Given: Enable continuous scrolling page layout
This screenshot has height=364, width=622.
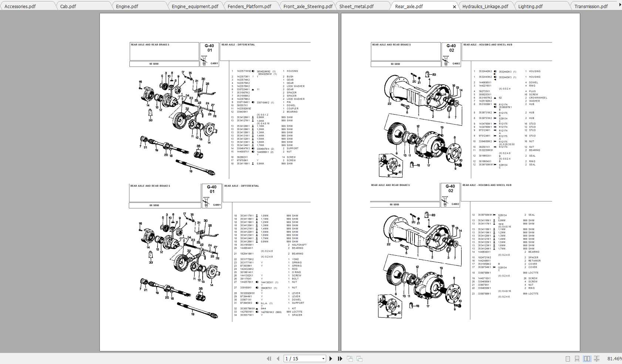Looking at the screenshot, I should [x=577, y=358].
